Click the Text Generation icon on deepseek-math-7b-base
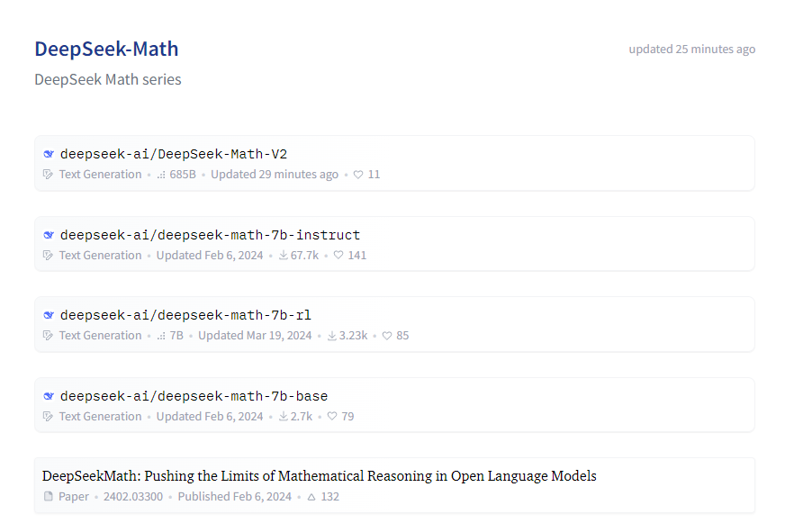The height and width of the screenshot is (532, 794). coord(48,416)
